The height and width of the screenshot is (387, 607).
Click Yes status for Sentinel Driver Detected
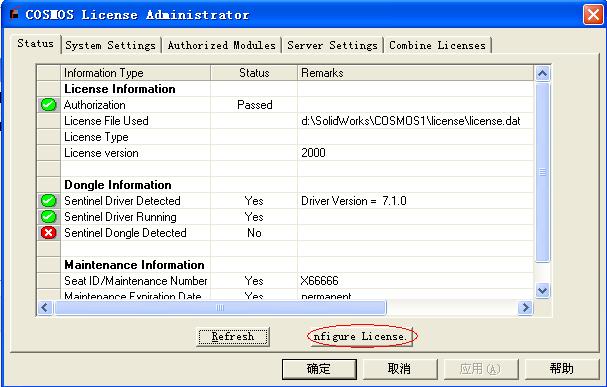click(254, 201)
